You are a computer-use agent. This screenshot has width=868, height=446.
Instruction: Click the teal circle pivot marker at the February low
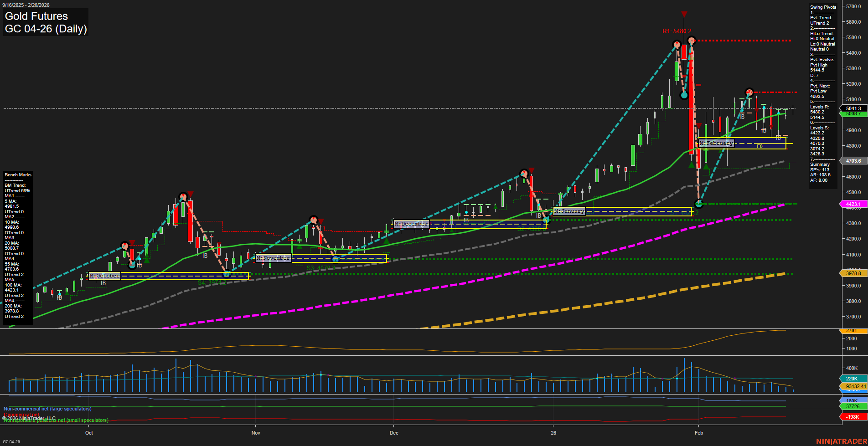coord(699,204)
